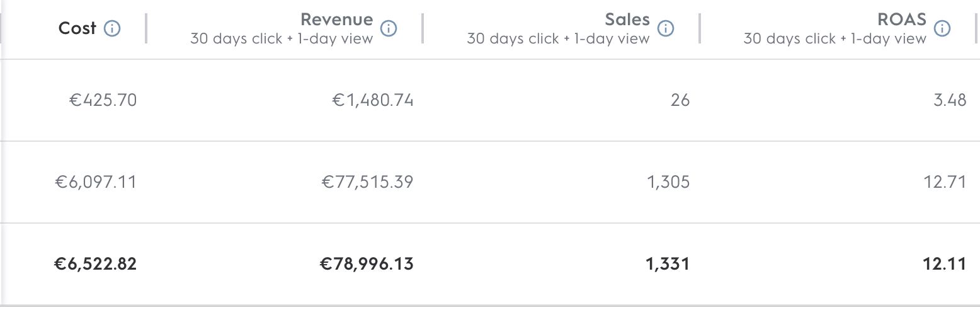
Task: Click the 1,305 sales value
Action: coord(668,182)
